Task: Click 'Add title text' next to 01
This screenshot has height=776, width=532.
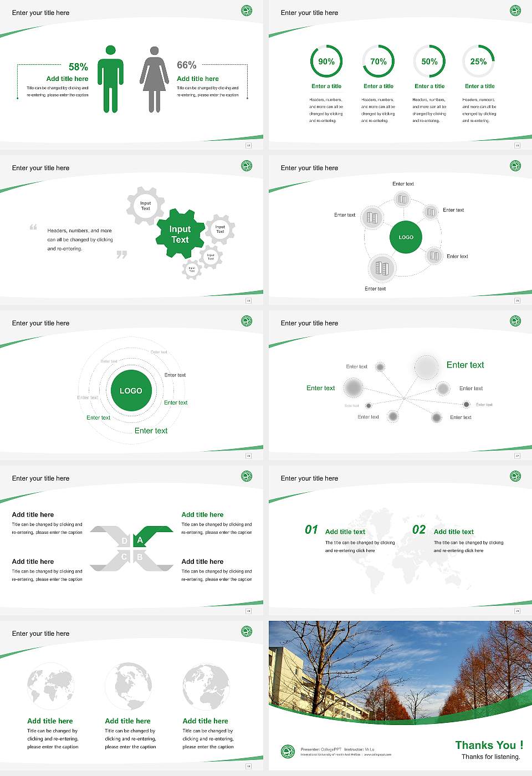Action: click(345, 532)
